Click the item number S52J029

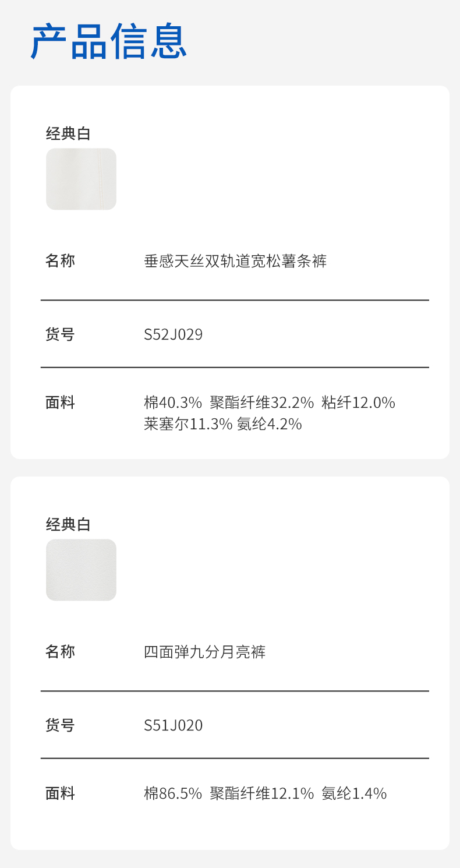[173, 335]
